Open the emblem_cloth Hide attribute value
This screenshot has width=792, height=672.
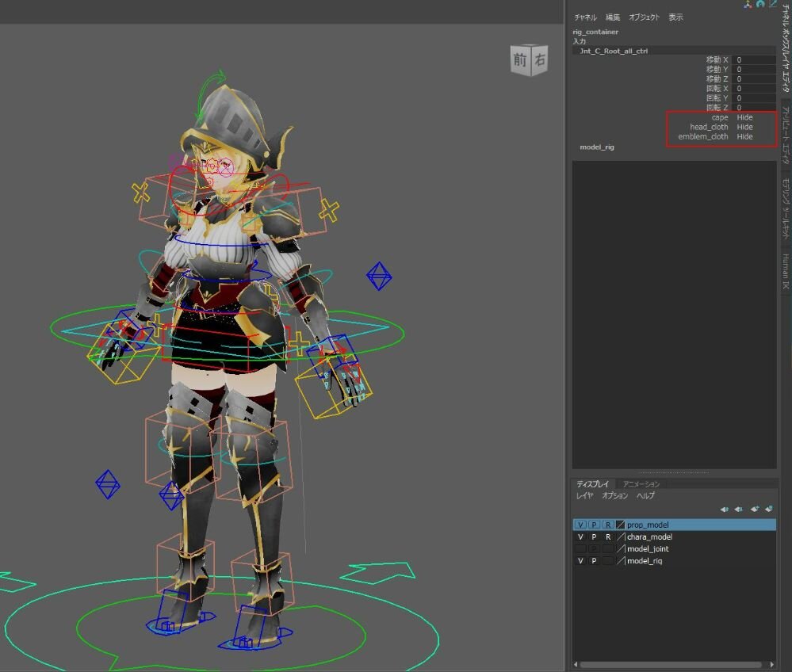[x=744, y=136]
